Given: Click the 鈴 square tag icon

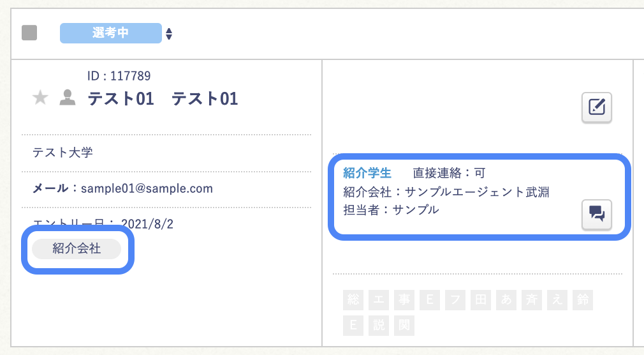Looking at the screenshot, I should (583, 300).
